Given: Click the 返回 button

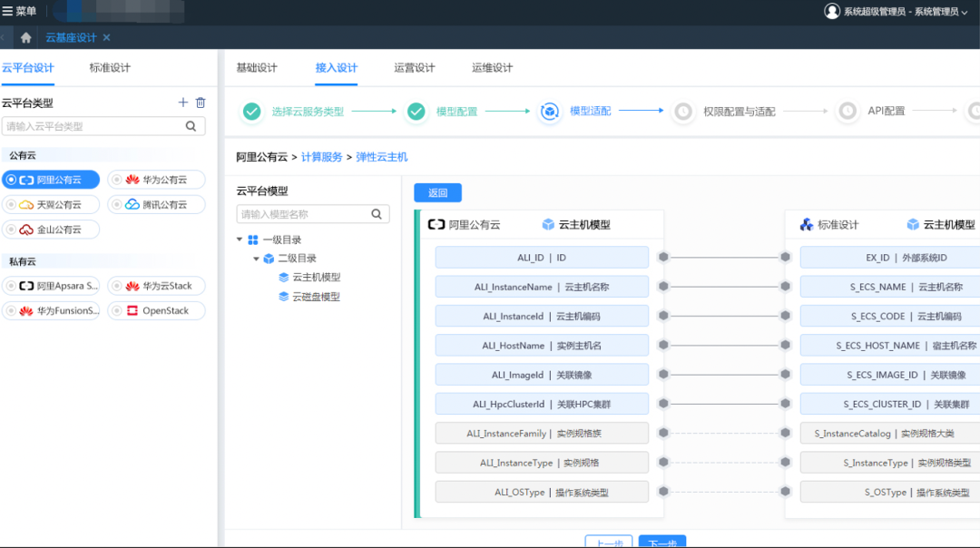Looking at the screenshot, I should [x=437, y=192].
